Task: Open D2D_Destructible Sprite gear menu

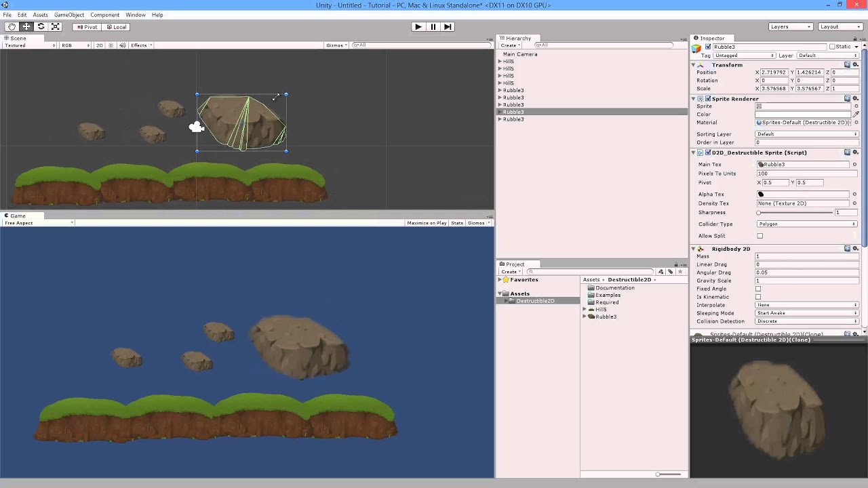Action: pos(856,152)
